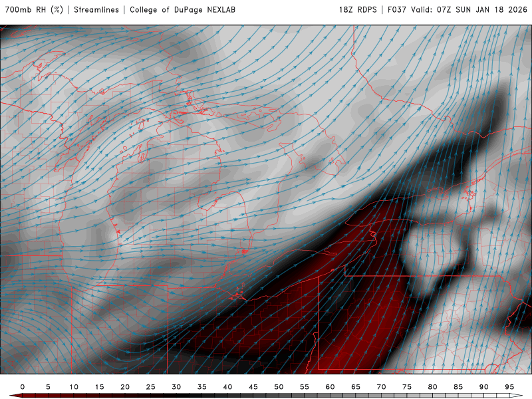Select the "Streamlines" label in the header
The height and width of the screenshot is (399, 532).
96,9
